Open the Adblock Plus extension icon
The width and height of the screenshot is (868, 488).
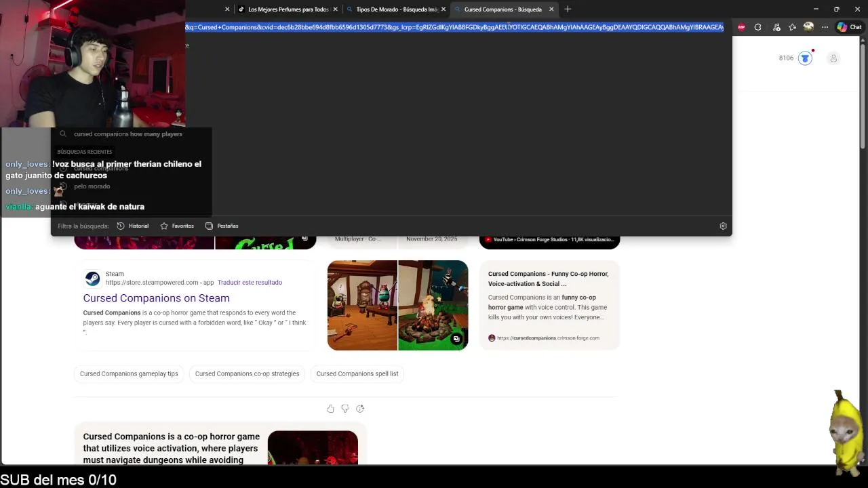[741, 27]
